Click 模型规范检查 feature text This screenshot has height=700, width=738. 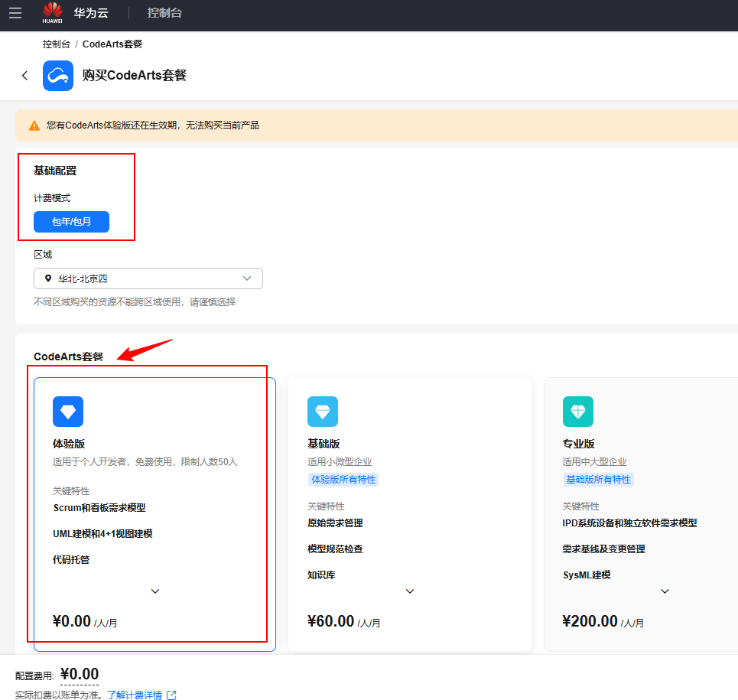tap(335, 549)
